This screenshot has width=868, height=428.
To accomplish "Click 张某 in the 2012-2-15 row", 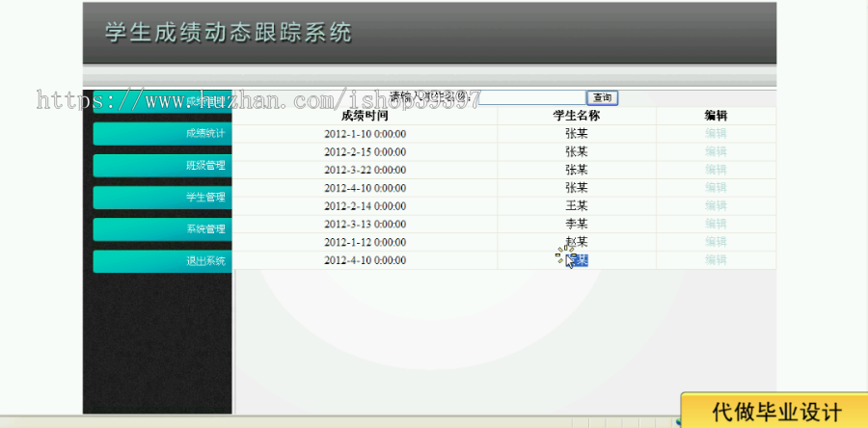I will [x=577, y=151].
